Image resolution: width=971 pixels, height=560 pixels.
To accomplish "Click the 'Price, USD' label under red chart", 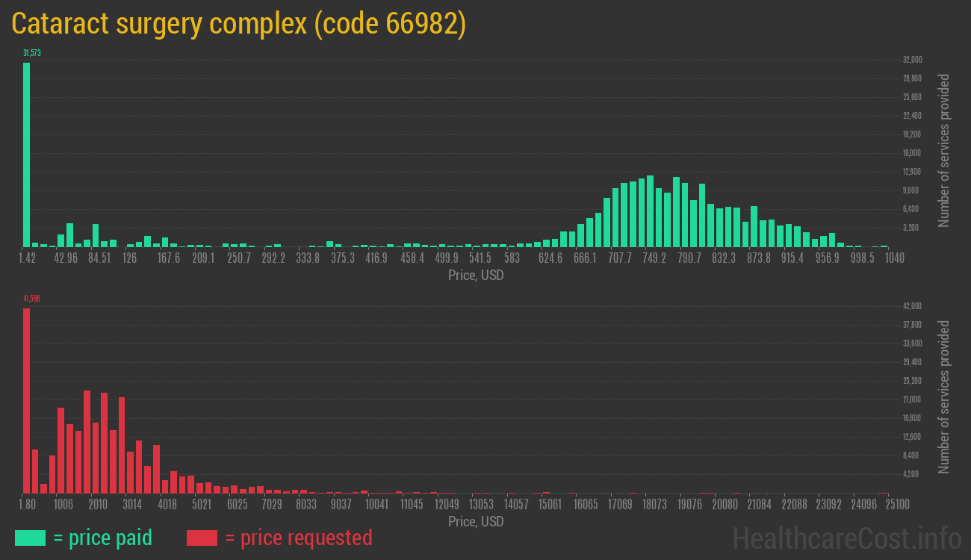I will tap(476, 521).
